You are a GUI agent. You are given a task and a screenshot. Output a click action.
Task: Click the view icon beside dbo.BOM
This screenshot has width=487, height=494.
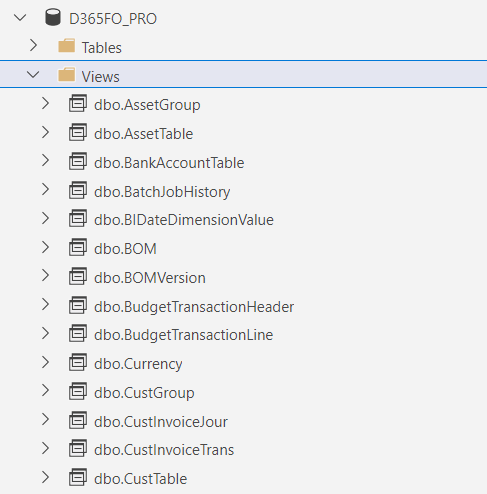pyautogui.click(x=78, y=247)
